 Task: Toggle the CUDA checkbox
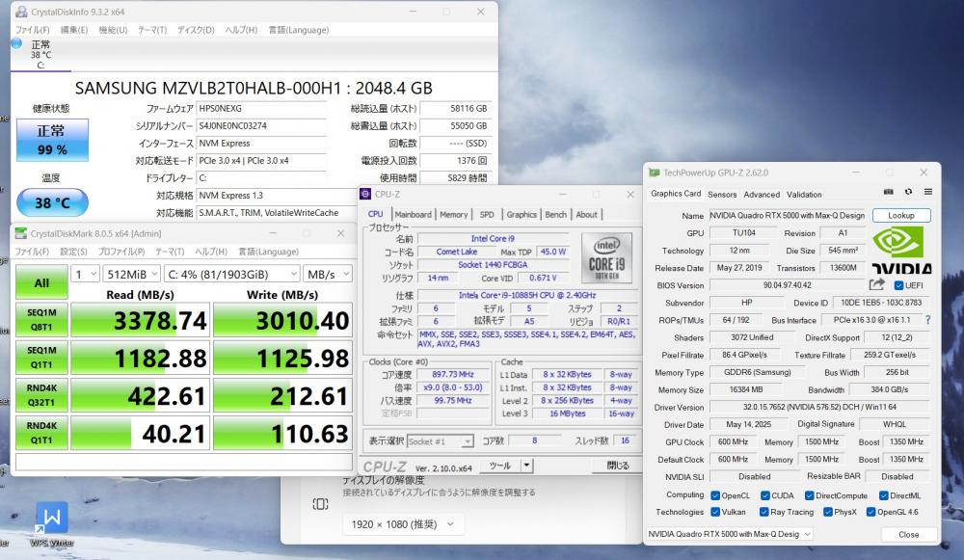(764, 495)
